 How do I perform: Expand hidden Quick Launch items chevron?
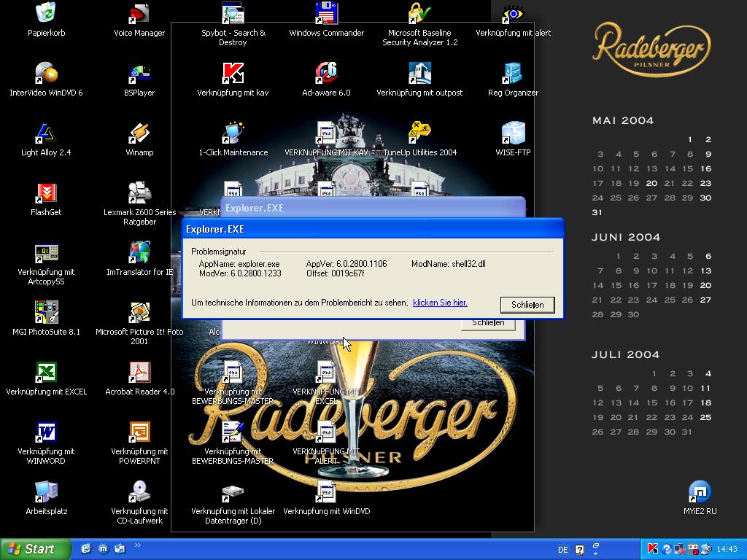pos(138,545)
